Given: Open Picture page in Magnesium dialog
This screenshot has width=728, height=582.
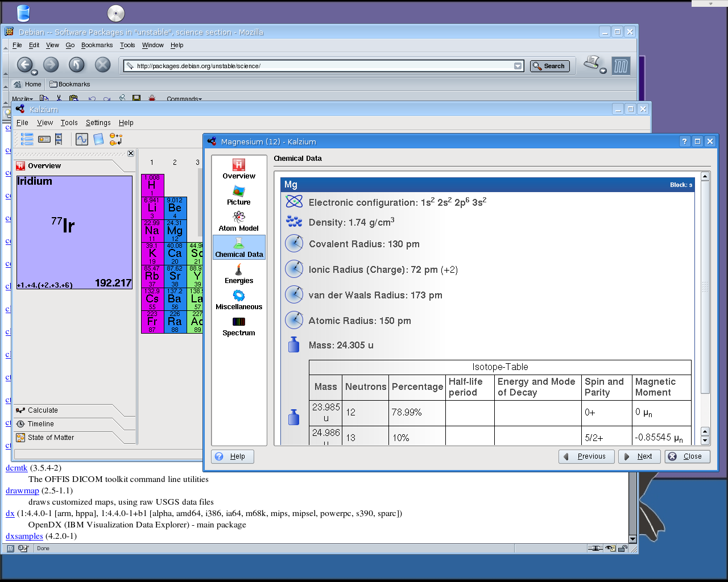Looking at the screenshot, I should (239, 196).
